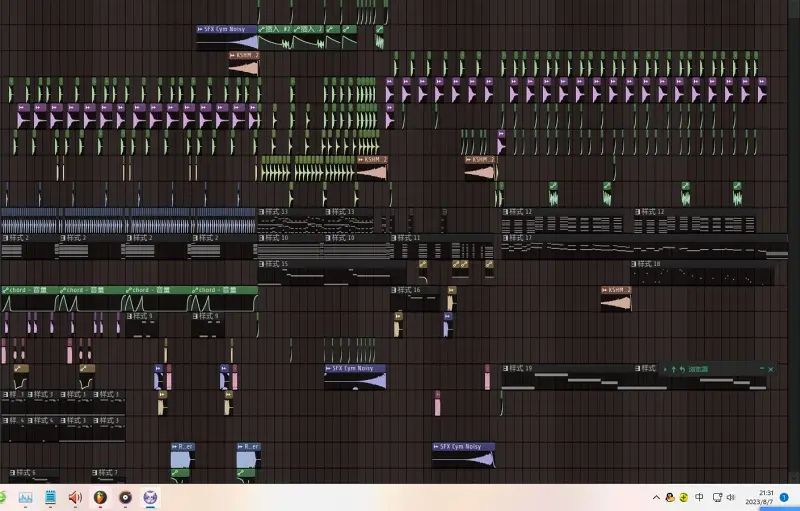Open the QQ penguin tray icon
The image size is (800, 511).
[x=669, y=497]
